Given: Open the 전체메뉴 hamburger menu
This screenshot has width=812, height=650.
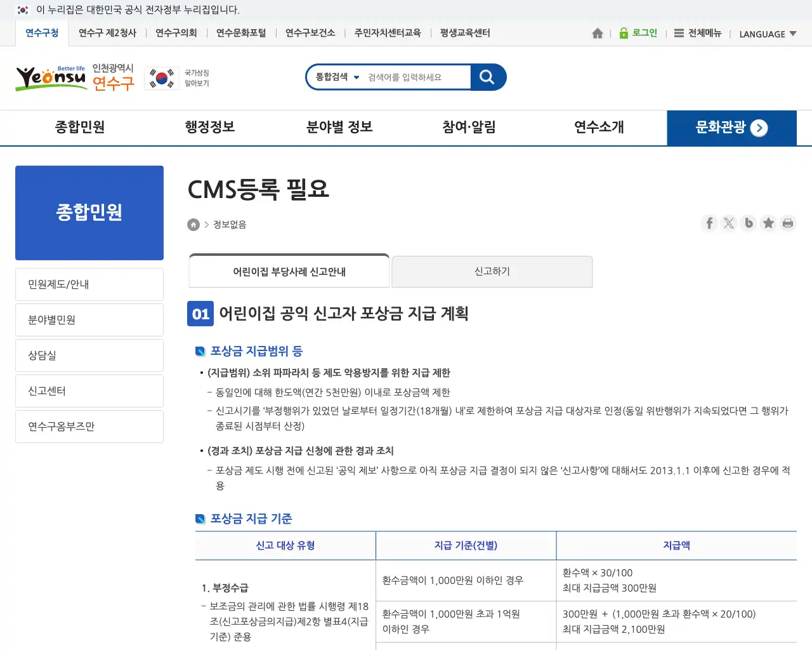Looking at the screenshot, I should pos(698,34).
